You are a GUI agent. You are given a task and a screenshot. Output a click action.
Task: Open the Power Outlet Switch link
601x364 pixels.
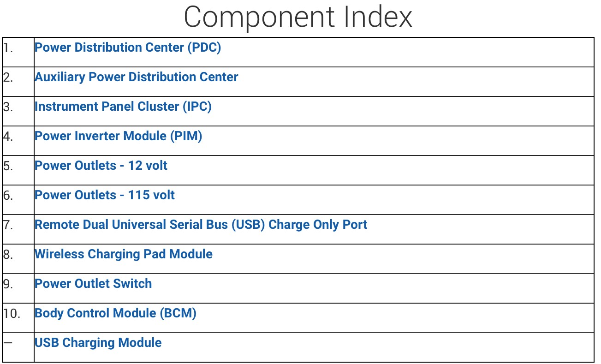coord(93,284)
